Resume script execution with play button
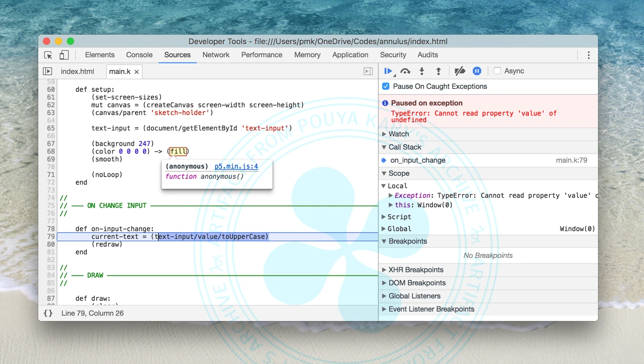This screenshot has height=364, width=644. (x=388, y=71)
